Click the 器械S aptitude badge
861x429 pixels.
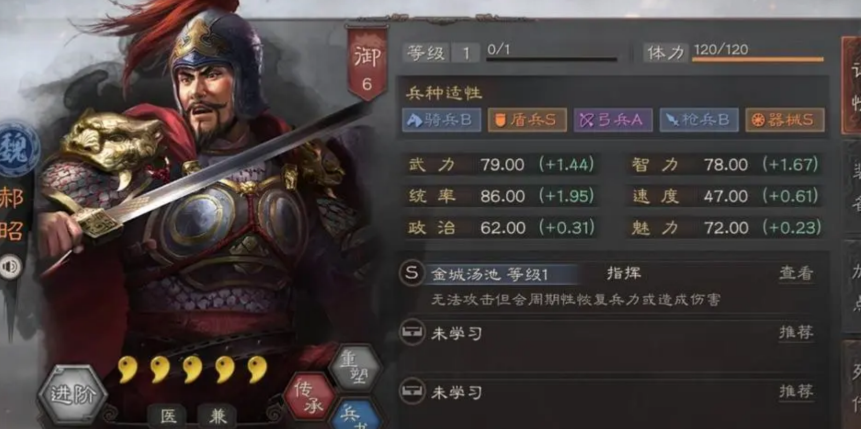tap(785, 120)
